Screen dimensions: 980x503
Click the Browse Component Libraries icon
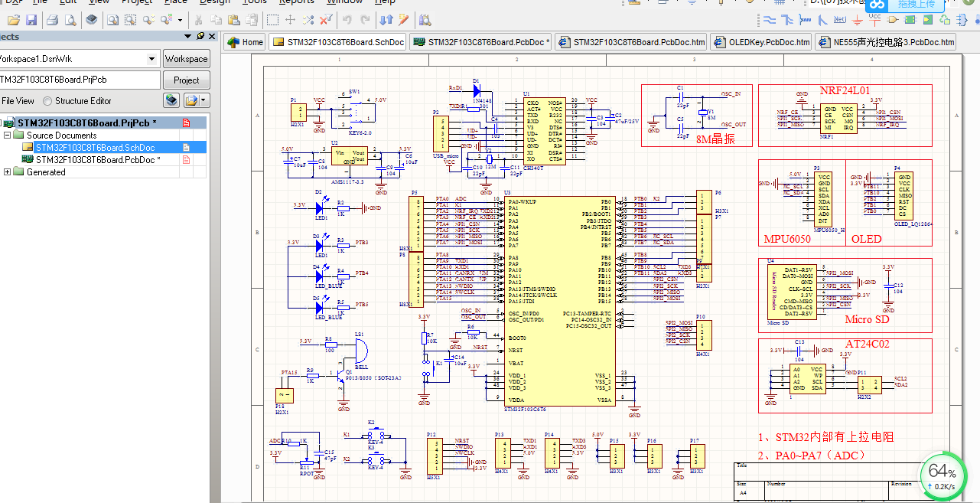click(425, 20)
